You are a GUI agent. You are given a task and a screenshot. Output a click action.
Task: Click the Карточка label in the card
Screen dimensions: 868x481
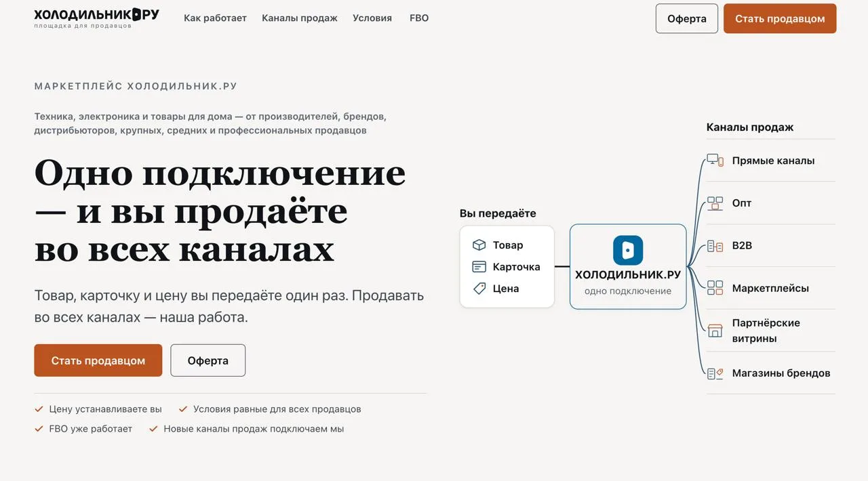coord(517,267)
